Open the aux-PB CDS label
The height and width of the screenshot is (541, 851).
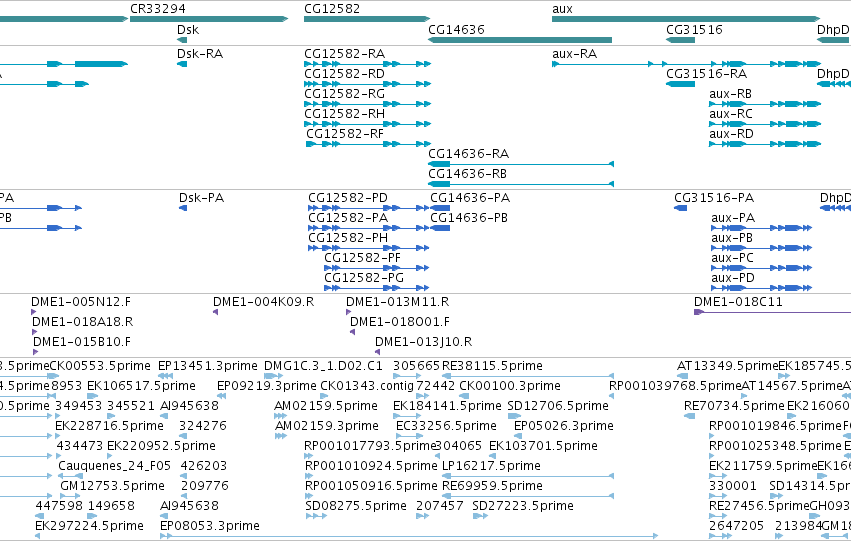click(x=732, y=238)
